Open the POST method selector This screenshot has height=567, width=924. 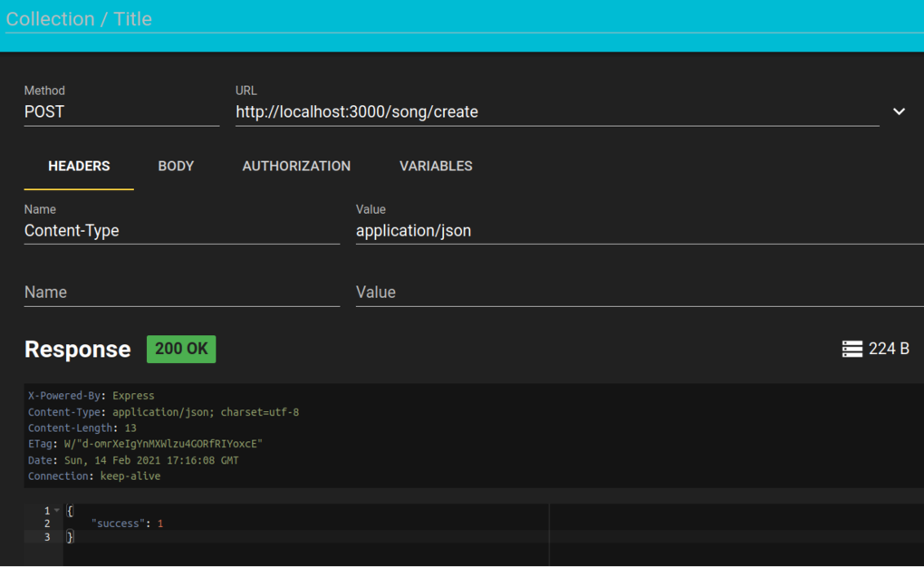121,112
